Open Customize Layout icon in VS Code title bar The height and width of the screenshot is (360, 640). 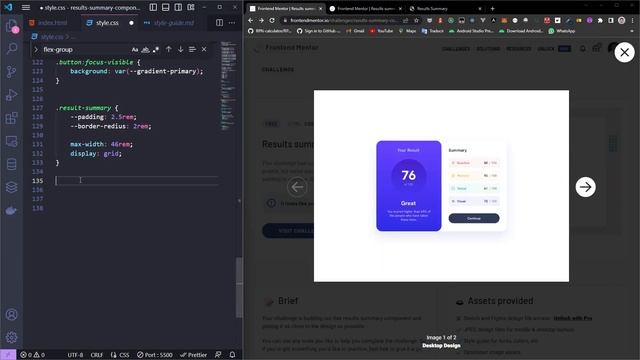pos(191,7)
